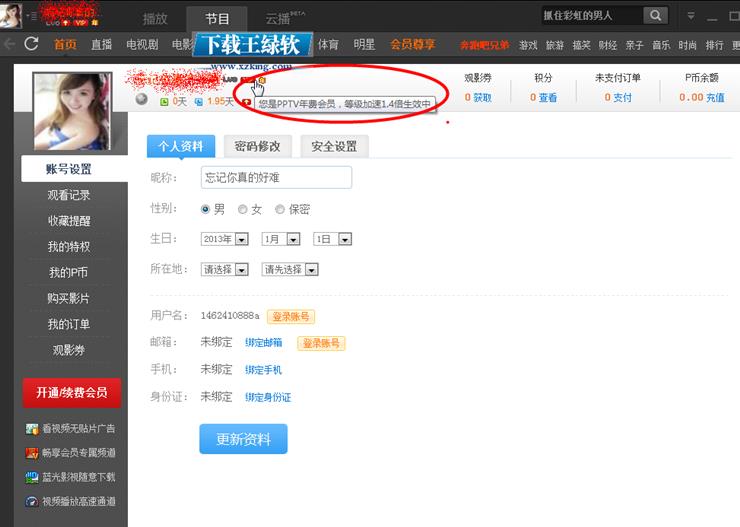Select 购买影片 in sidebar
This screenshot has height=527, width=740.
coord(69,298)
